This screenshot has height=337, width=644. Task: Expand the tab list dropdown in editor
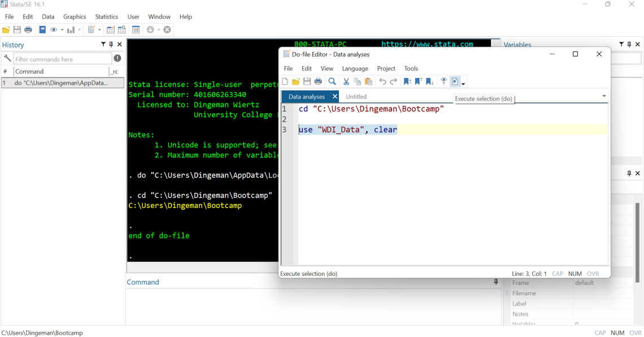click(x=604, y=96)
